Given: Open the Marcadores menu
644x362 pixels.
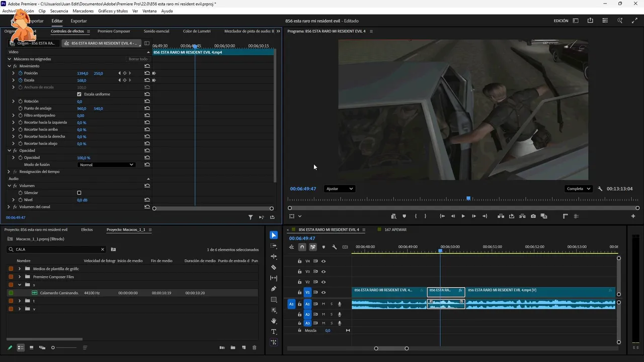Looking at the screenshot, I should [x=83, y=11].
